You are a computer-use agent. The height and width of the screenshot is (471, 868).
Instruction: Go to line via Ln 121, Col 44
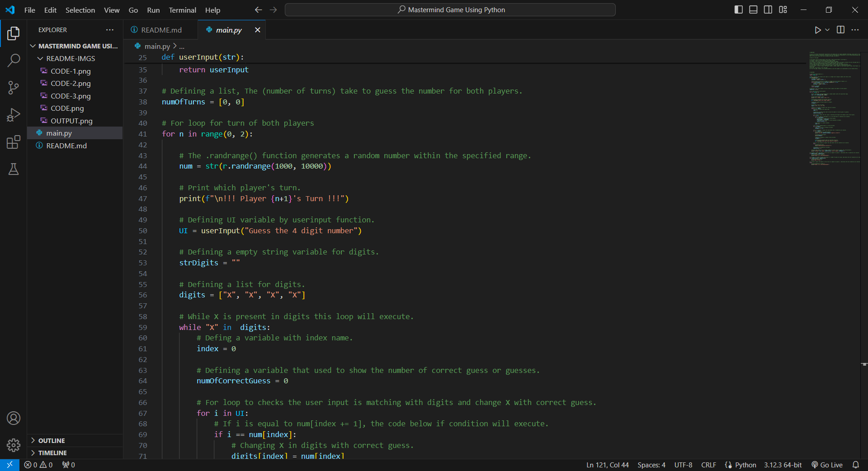pyautogui.click(x=607, y=465)
